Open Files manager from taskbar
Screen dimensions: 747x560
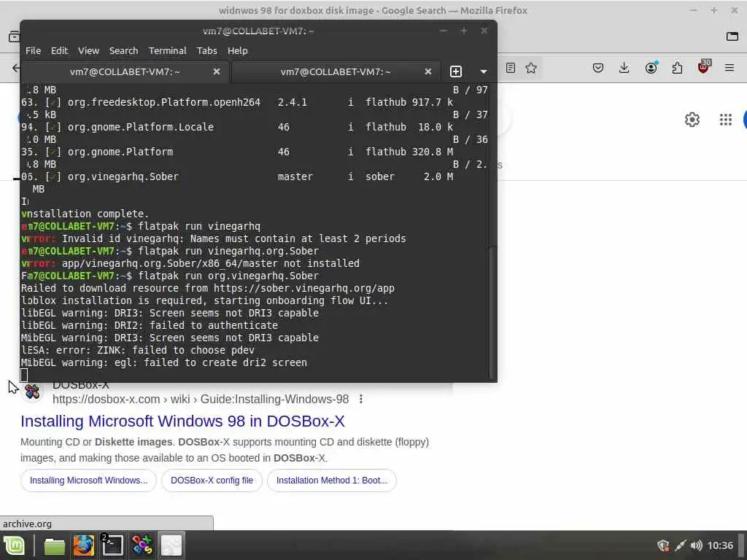click(54, 545)
